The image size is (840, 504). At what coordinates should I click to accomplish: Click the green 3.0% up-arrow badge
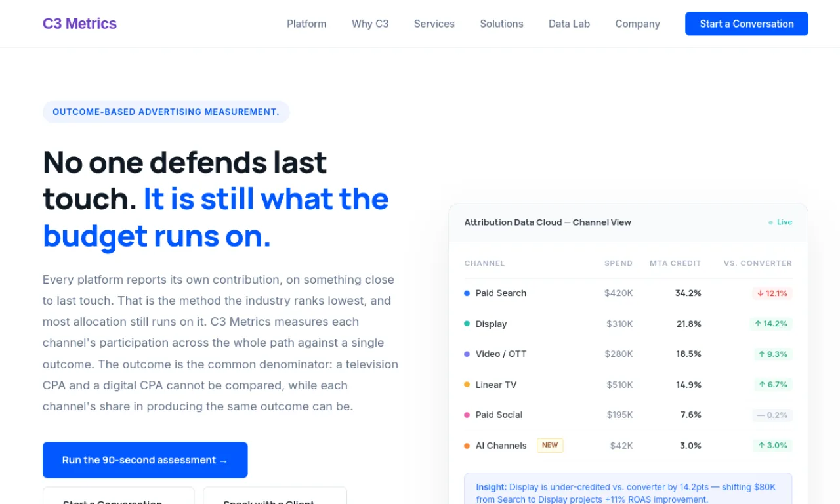tap(773, 446)
